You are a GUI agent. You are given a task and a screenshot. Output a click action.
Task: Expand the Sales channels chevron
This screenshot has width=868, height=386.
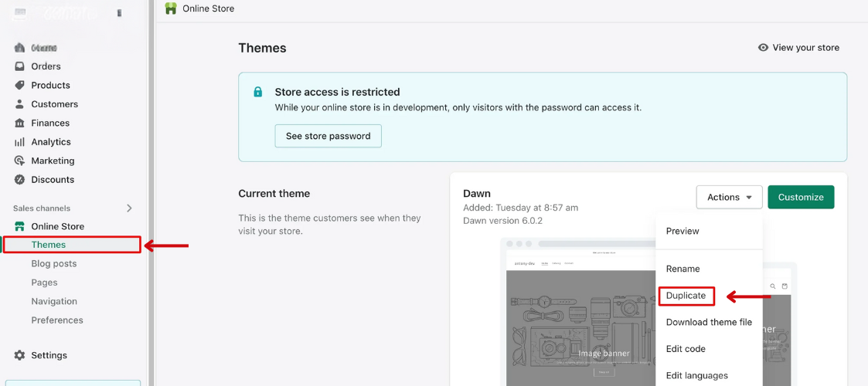pos(130,208)
